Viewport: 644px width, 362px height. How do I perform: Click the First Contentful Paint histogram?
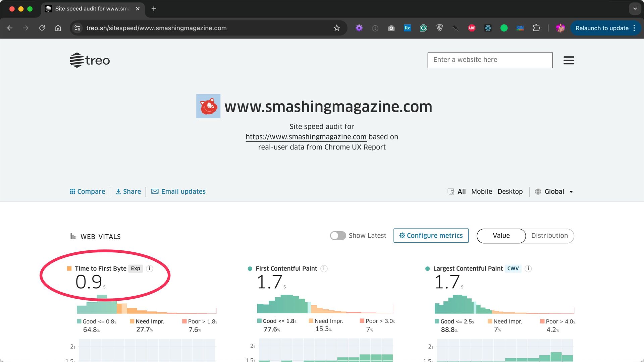click(325, 304)
